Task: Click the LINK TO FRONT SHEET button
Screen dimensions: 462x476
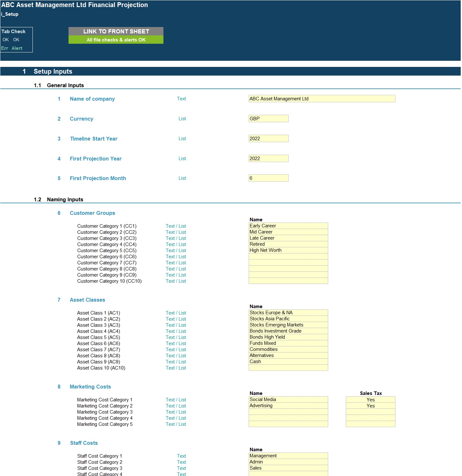Action: pyautogui.click(x=116, y=31)
